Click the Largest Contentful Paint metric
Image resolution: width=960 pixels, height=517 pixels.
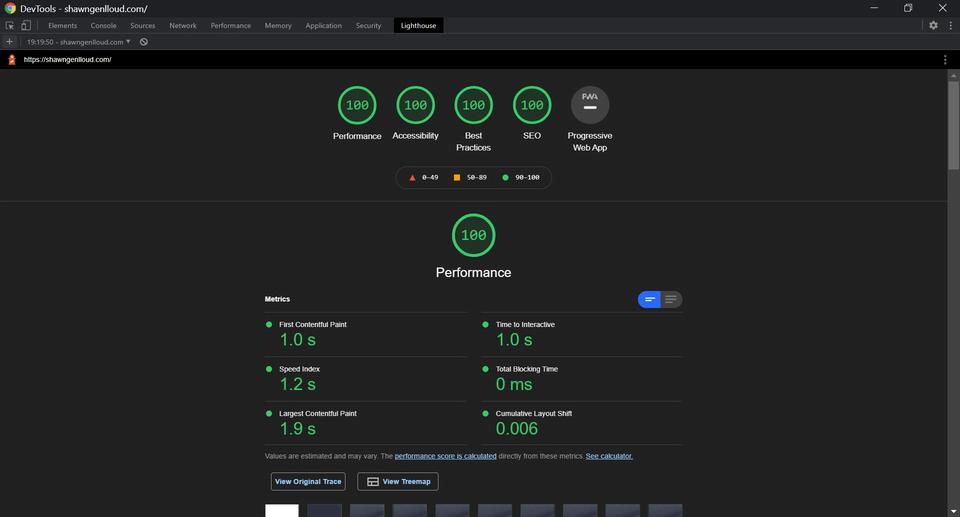pyautogui.click(x=366, y=423)
